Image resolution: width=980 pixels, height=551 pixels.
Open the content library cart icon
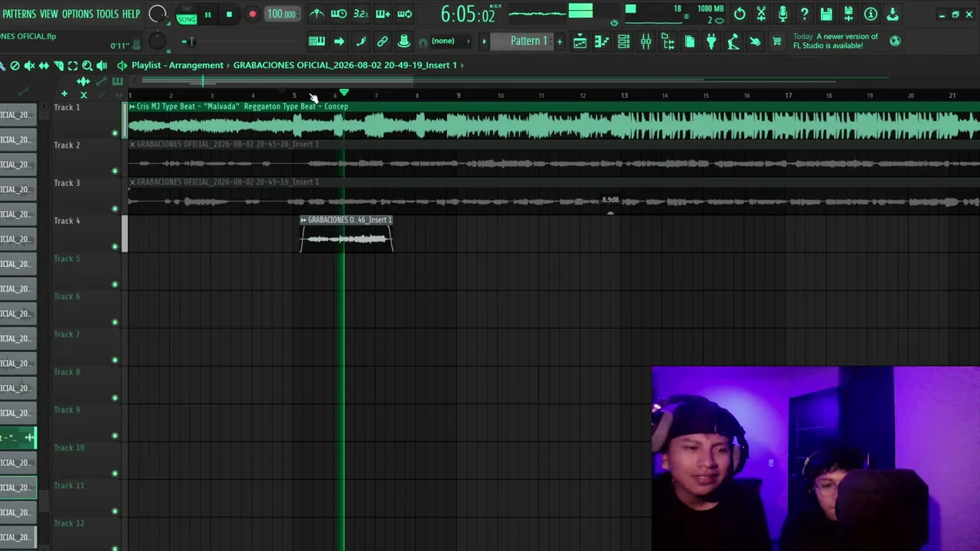777,41
